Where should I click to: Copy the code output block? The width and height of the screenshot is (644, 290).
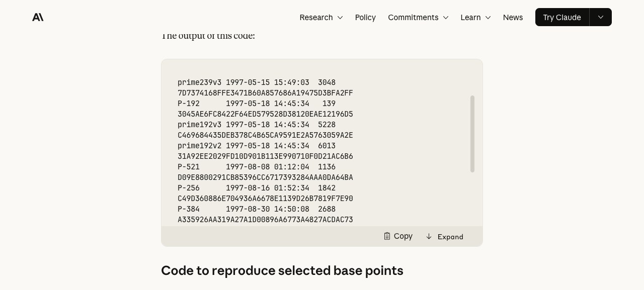(x=398, y=236)
